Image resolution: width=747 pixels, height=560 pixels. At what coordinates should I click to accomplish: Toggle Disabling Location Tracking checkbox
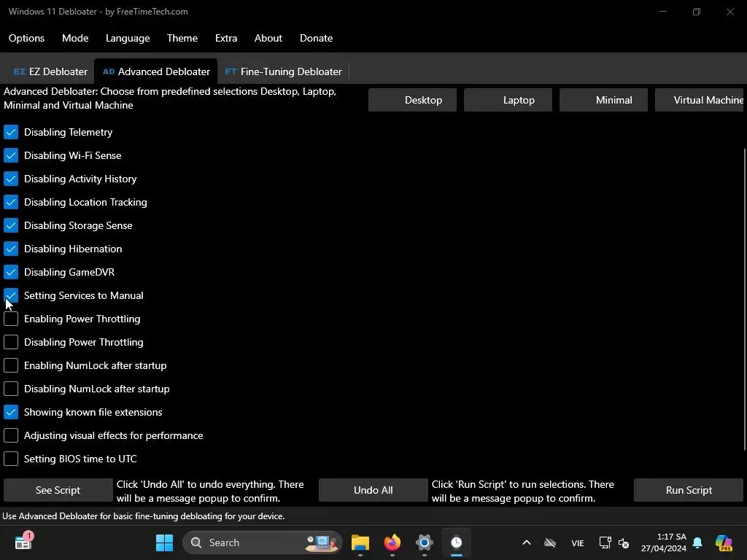[11, 202]
